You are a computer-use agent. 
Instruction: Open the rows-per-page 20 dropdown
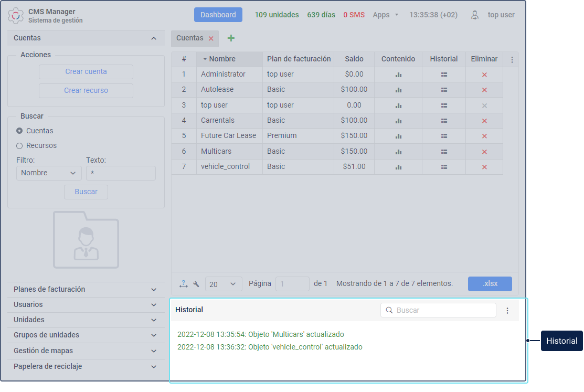(224, 284)
